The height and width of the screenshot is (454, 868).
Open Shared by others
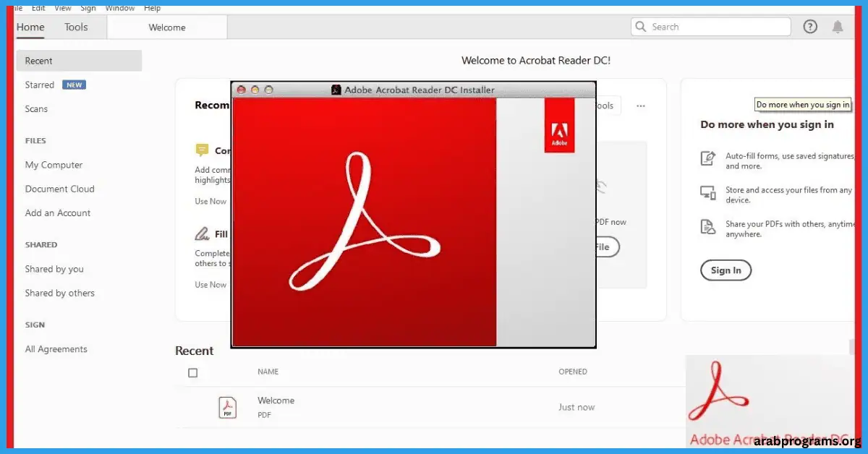(x=60, y=293)
